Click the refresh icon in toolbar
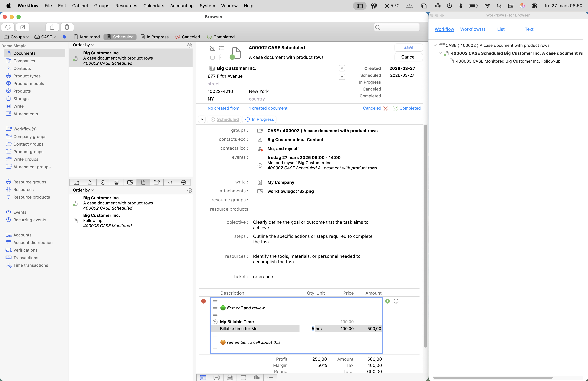 (x=8, y=27)
